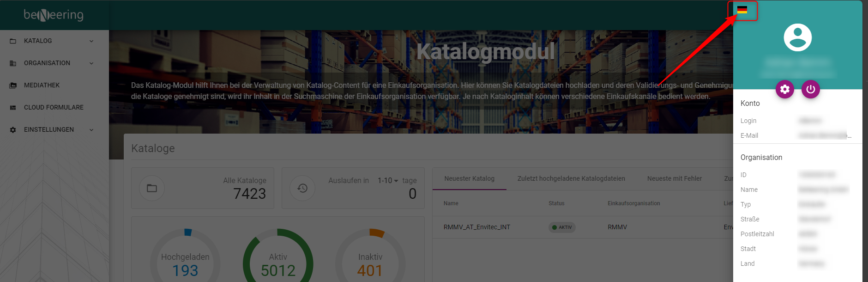Open the 1-10 days range dropdown
Image resolution: width=868 pixels, height=282 pixels.
388,181
